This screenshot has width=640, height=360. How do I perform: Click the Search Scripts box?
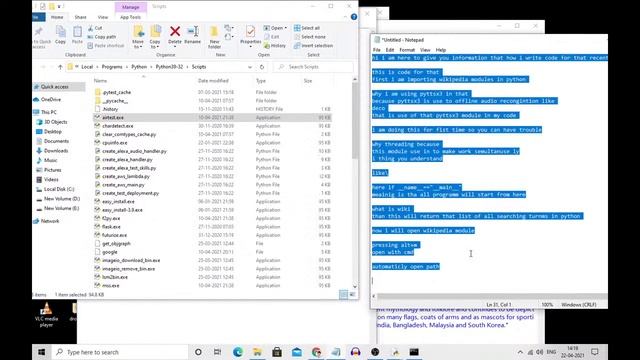click(x=313, y=67)
